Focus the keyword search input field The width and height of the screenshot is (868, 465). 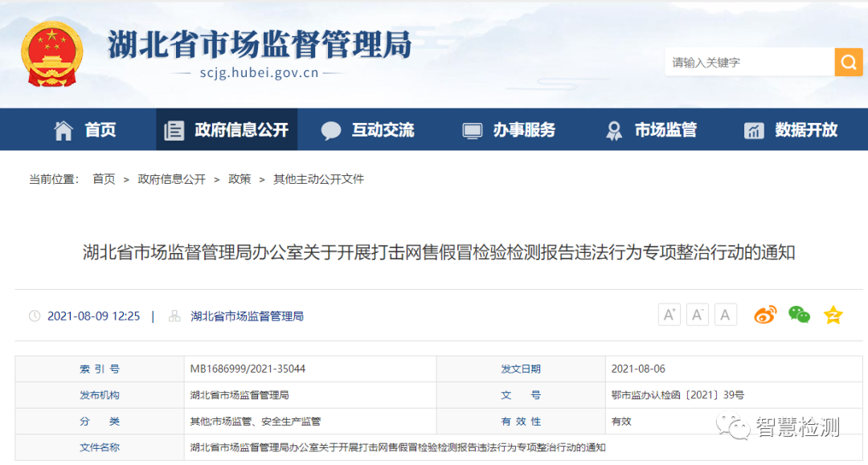coord(747,62)
